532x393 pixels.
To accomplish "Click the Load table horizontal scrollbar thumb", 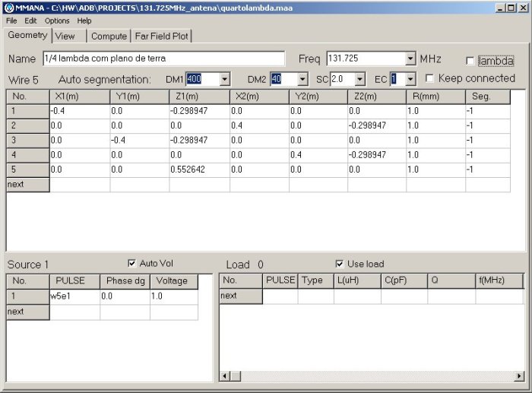I will click(236, 376).
